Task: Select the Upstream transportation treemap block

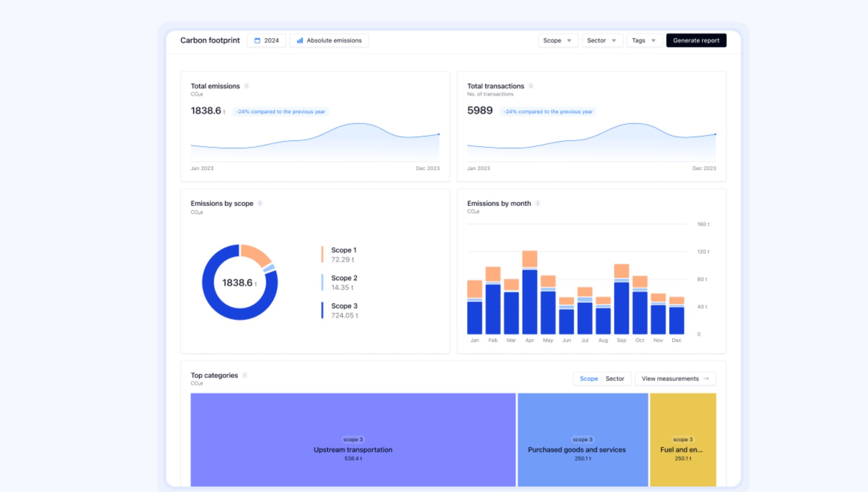Action: [x=353, y=440]
